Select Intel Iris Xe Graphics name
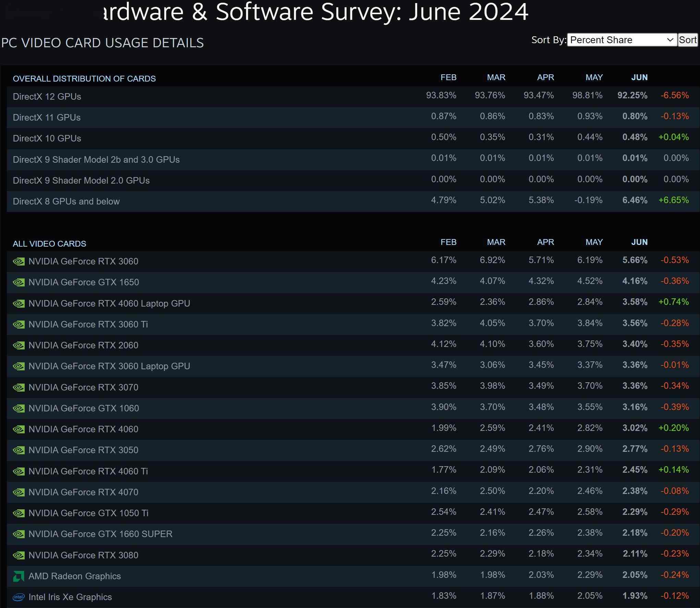The image size is (700, 608). (x=70, y=597)
